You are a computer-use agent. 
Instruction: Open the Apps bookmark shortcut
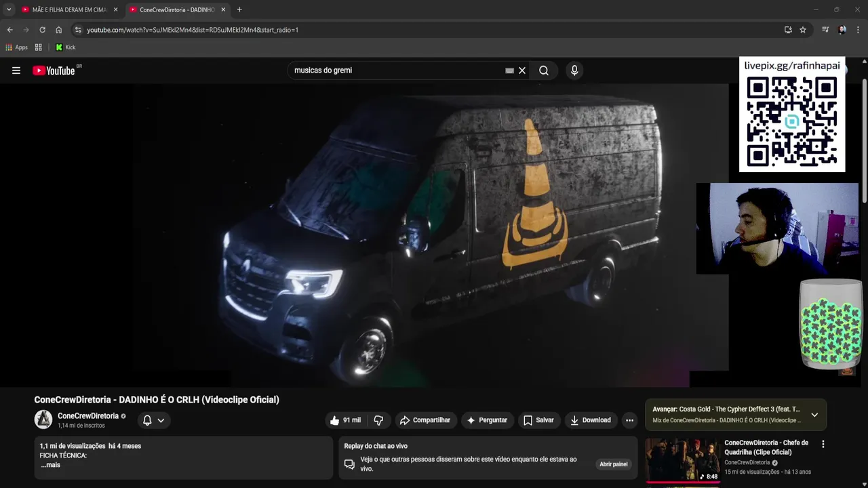pyautogui.click(x=16, y=47)
